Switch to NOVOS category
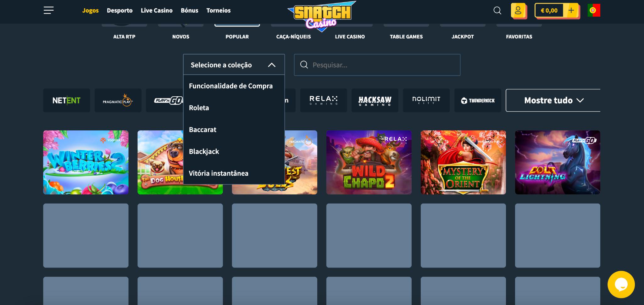 (x=181, y=37)
